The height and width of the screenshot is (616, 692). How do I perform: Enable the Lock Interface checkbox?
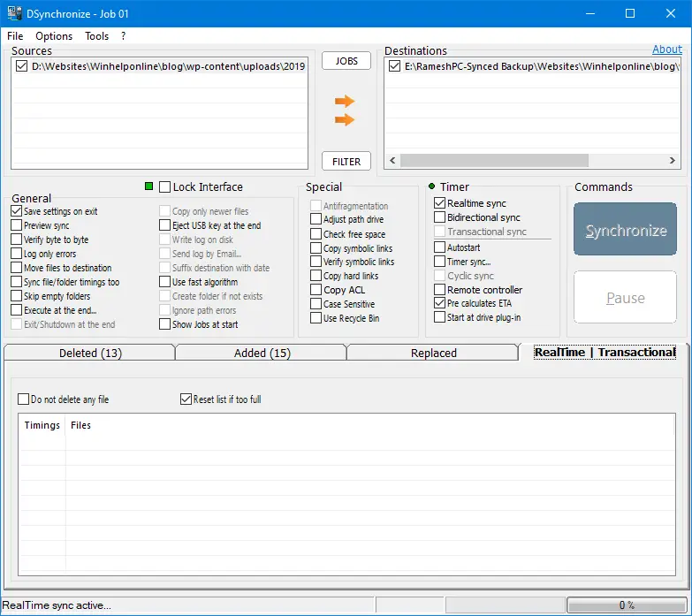pos(164,186)
